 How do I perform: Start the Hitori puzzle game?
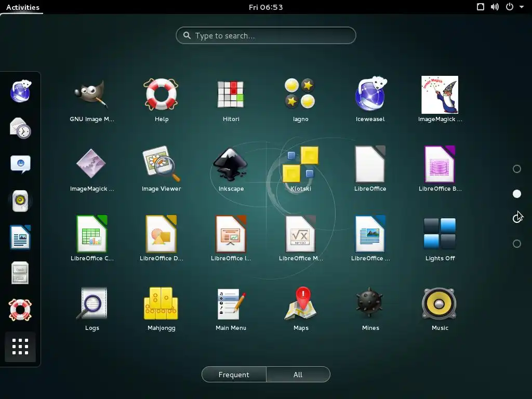pyautogui.click(x=231, y=100)
